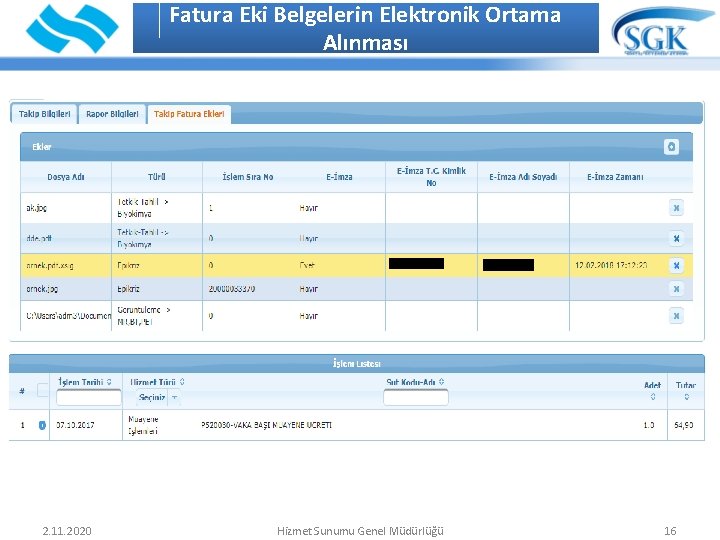Sort by Adet column
Image resolution: width=720 pixels, height=540 pixels.
pyautogui.click(x=652, y=397)
